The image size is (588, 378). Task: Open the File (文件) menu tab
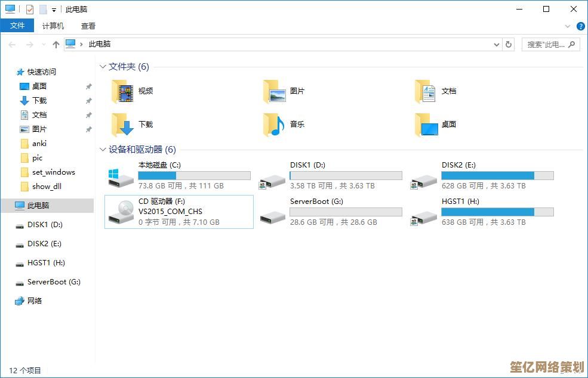tap(17, 26)
